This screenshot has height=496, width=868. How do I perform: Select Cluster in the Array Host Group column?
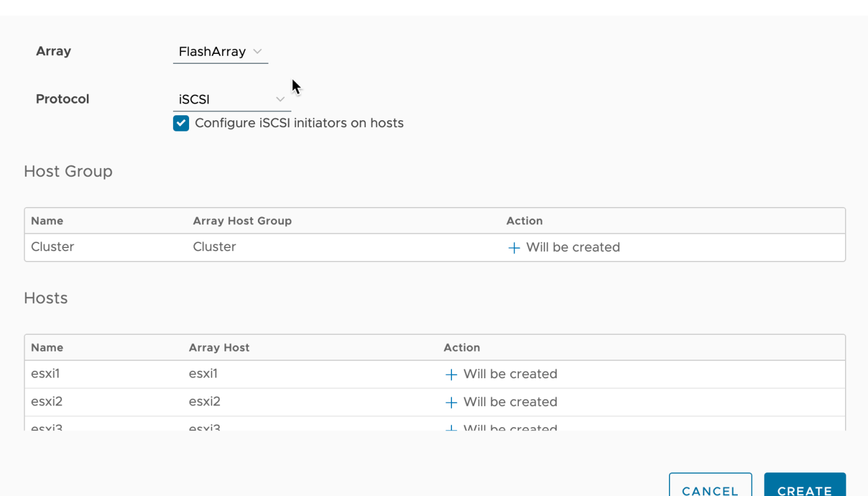[215, 247]
